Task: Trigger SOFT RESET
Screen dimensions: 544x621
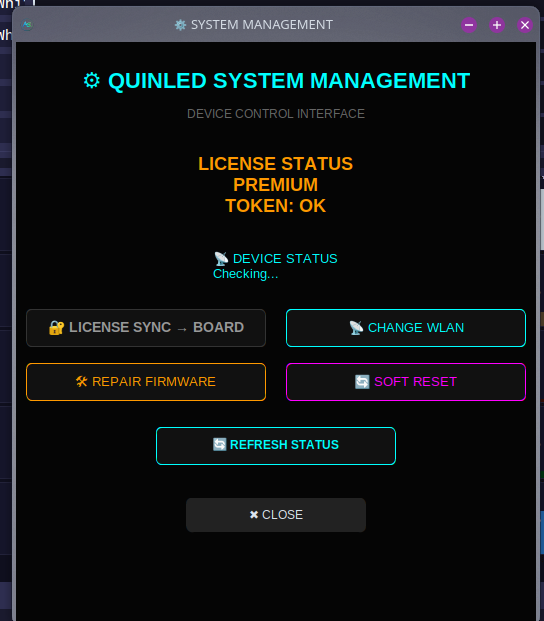Action: pyautogui.click(x=406, y=382)
